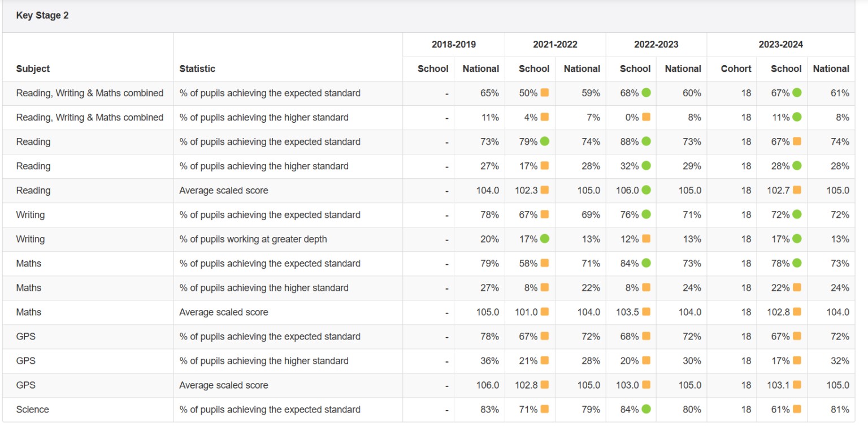Click the green circle beside Science 84%
The image size is (868, 426).
pyautogui.click(x=646, y=409)
